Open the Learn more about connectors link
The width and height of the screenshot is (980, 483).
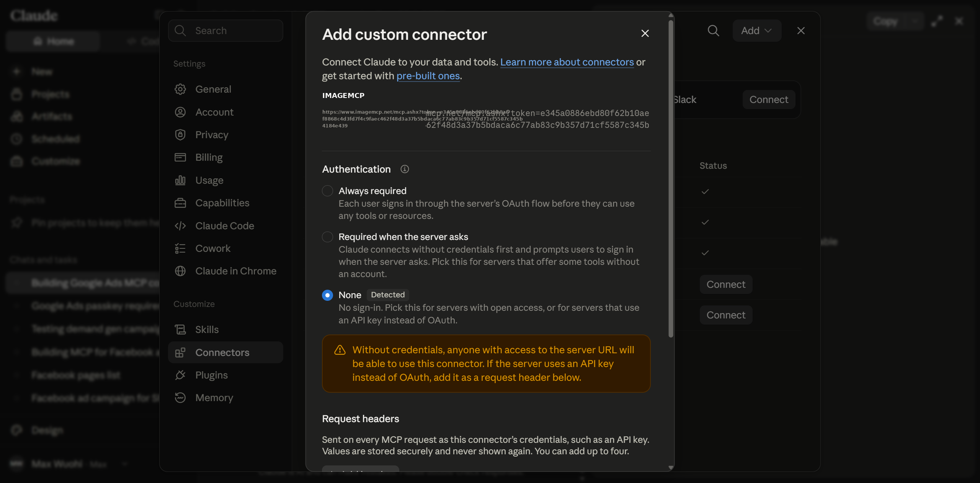(x=567, y=62)
